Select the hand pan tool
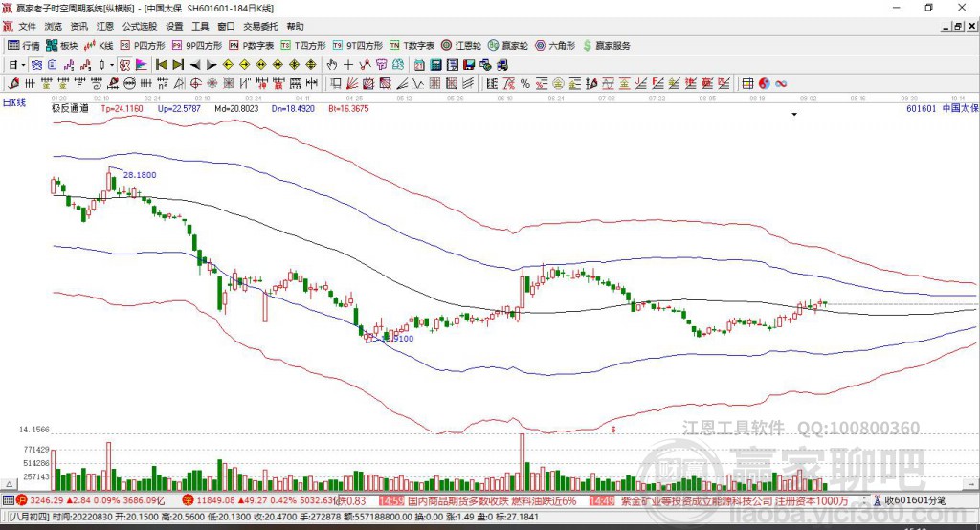Image resolution: width=980 pixels, height=530 pixels. 332,65
